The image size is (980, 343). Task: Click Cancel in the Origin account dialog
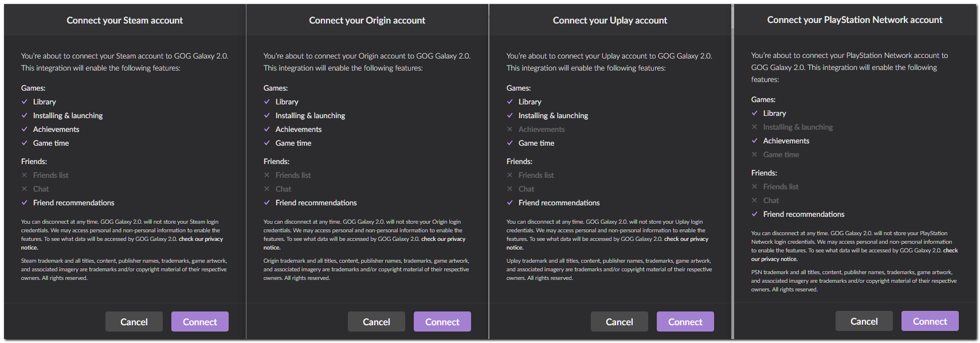pyautogui.click(x=376, y=322)
